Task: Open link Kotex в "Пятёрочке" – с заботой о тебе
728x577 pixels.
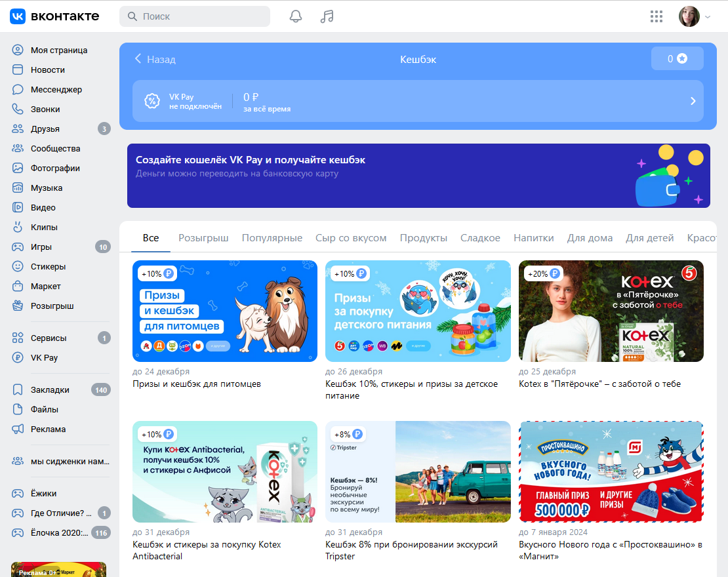Action: 599,384
